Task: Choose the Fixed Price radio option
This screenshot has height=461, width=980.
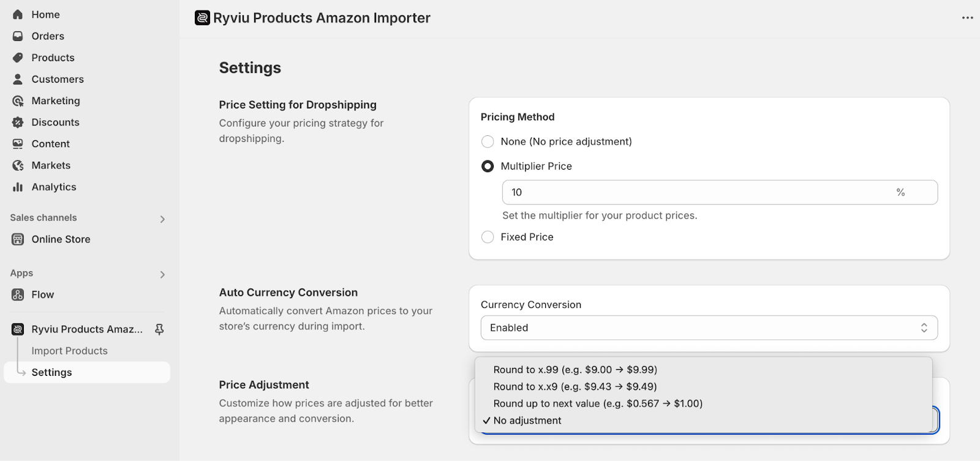Action: pos(488,237)
